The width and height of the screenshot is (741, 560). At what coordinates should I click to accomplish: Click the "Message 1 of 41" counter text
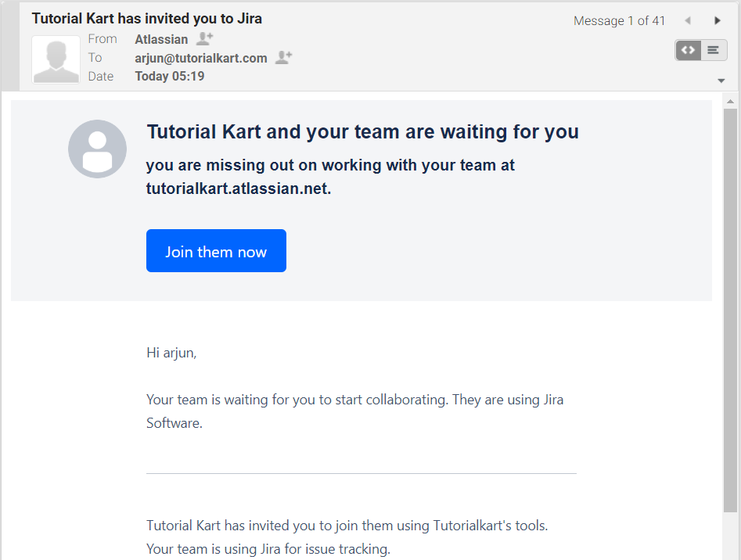(x=619, y=21)
